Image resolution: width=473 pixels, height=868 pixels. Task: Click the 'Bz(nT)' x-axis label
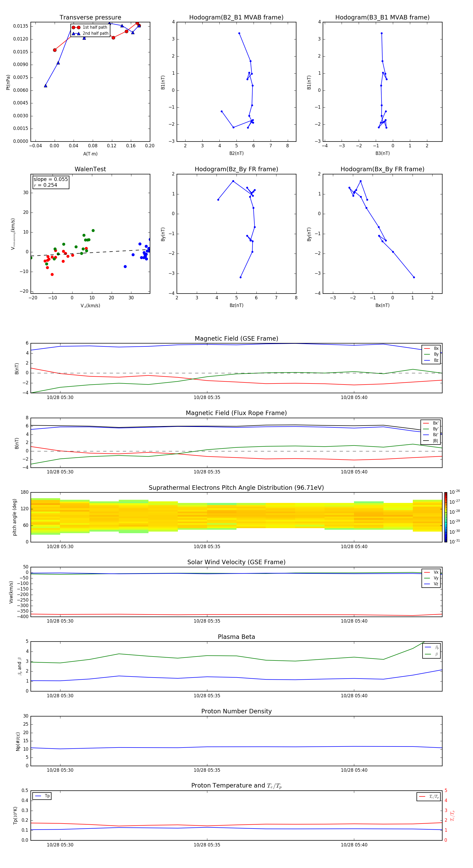click(236, 305)
